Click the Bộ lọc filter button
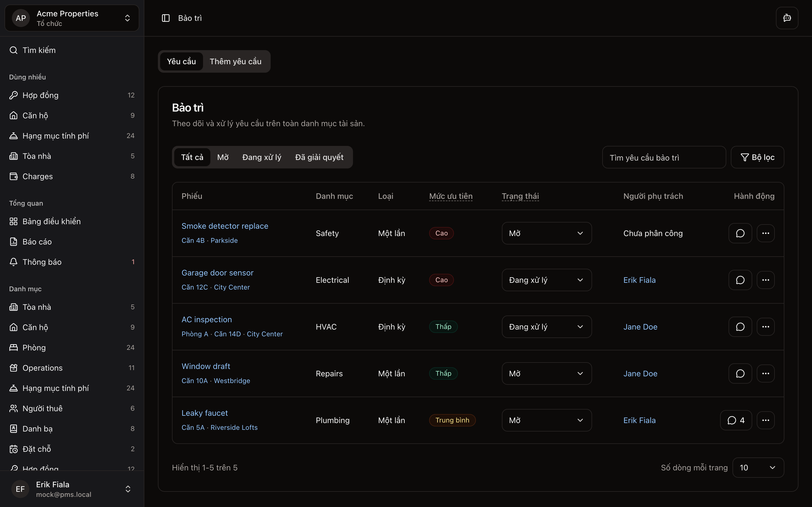This screenshot has width=812, height=507. click(x=757, y=157)
